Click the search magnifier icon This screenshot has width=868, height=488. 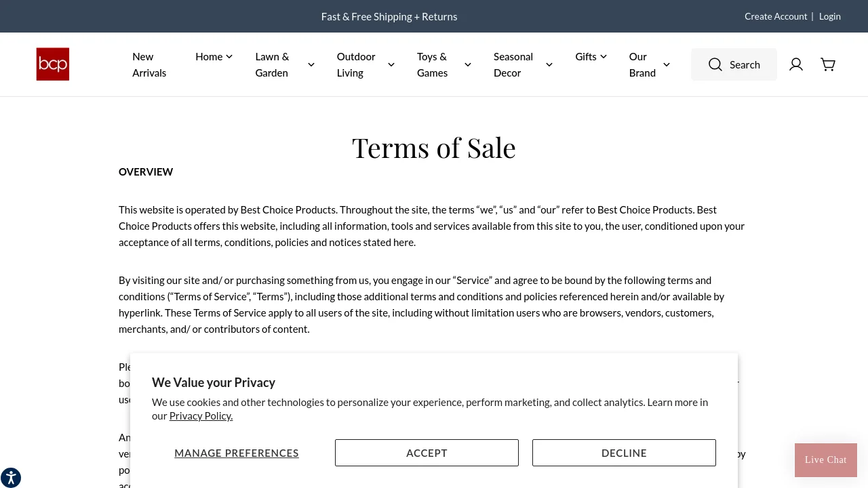tap(715, 64)
